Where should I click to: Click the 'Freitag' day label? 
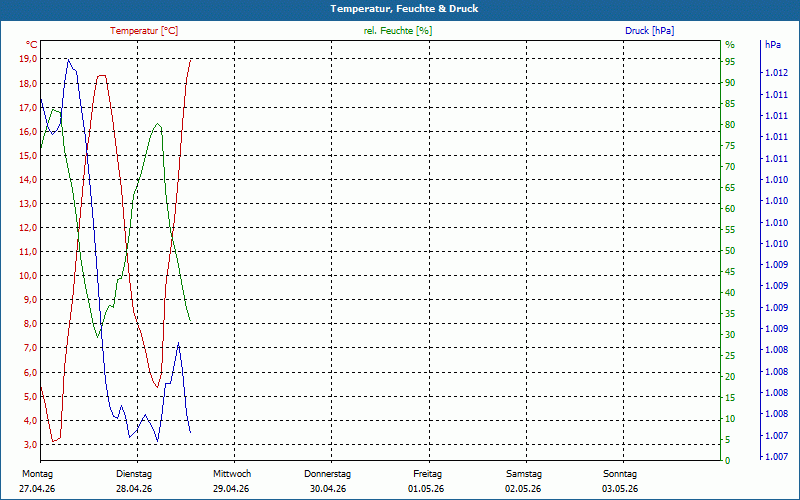[428, 474]
